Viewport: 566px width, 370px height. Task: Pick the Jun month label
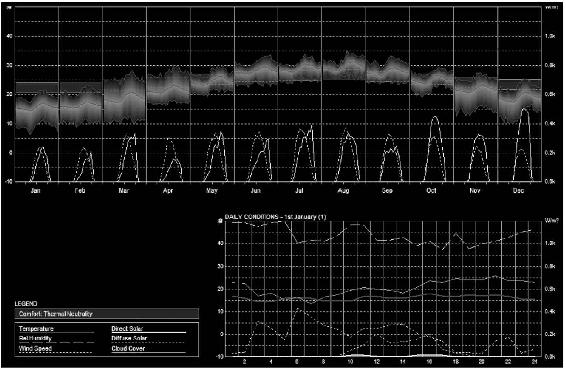[256, 190]
